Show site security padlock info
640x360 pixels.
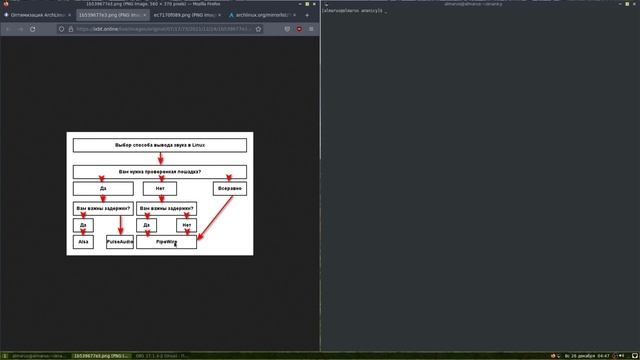[x=71, y=29]
